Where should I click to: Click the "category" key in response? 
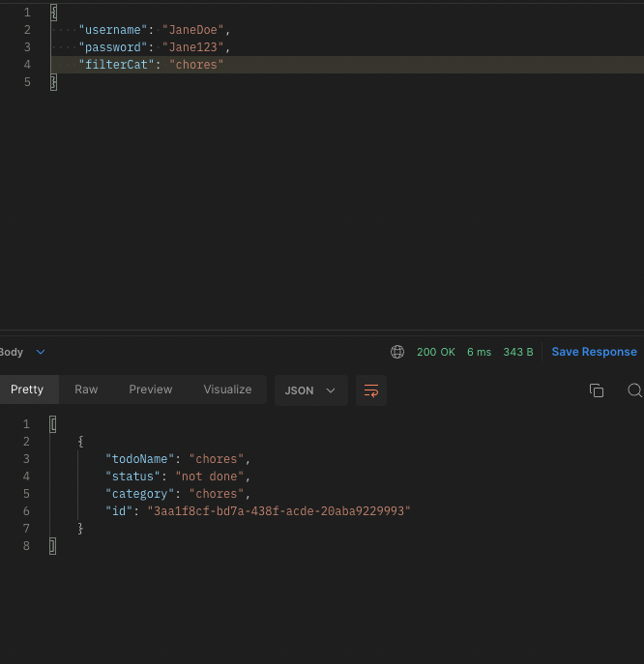(x=140, y=494)
